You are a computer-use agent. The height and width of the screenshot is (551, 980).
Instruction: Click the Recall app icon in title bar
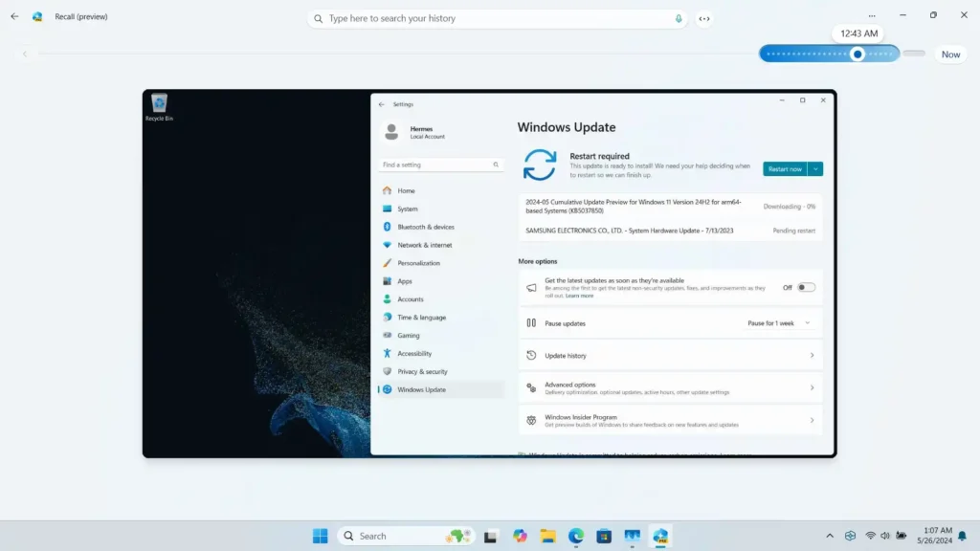click(x=37, y=17)
